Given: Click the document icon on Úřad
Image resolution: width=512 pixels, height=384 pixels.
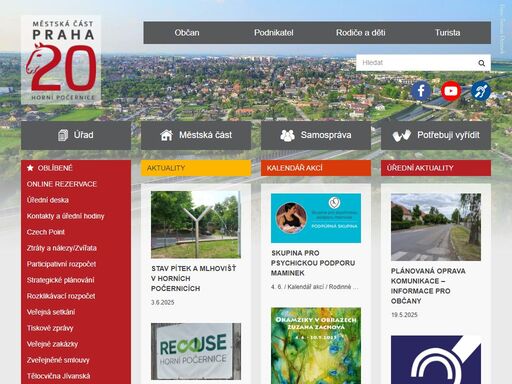Looking at the screenshot, I should pyautogui.click(x=63, y=135).
